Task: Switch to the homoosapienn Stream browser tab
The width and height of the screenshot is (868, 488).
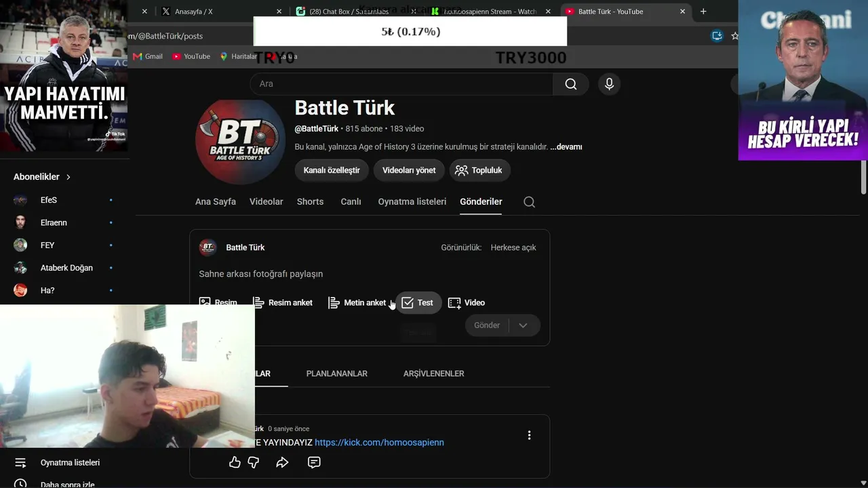Action: [x=491, y=12]
